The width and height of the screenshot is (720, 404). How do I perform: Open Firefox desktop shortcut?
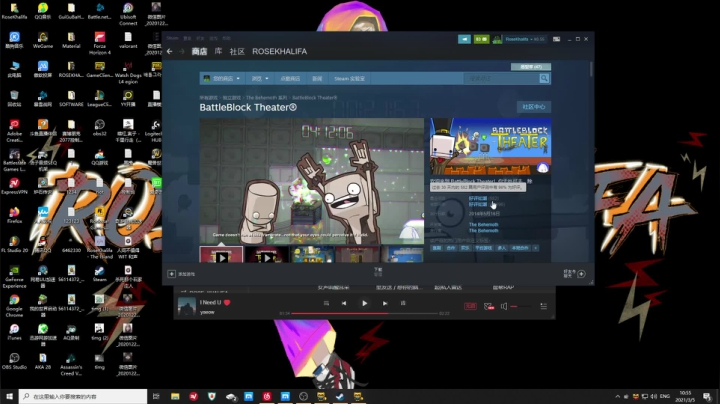pos(14,215)
